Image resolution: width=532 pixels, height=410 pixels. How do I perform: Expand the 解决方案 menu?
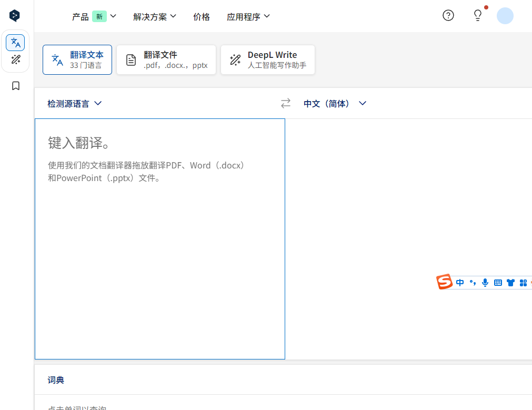click(x=155, y=17)
